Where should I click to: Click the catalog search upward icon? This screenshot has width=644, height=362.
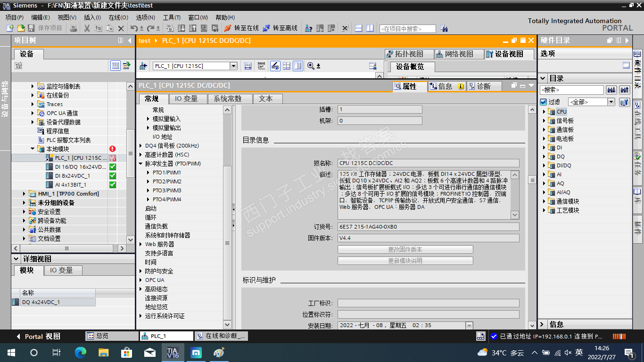coord(624,90)
